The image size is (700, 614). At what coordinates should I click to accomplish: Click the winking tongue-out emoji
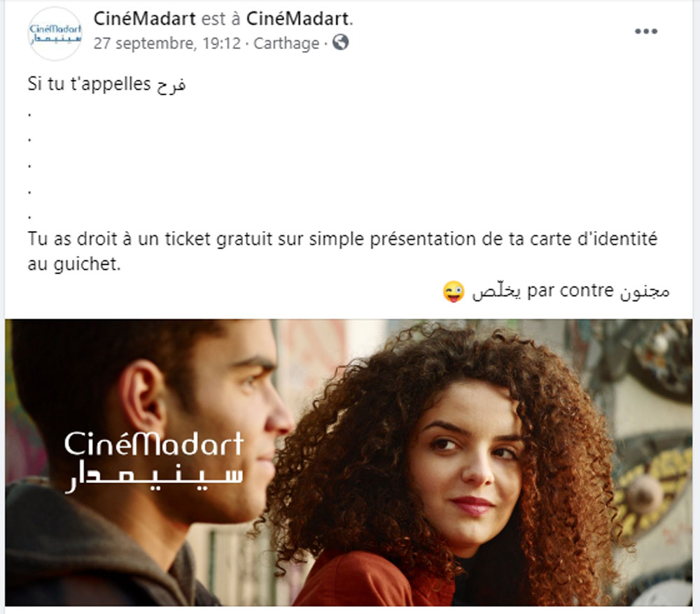pyautogui.click(x=453, y=291)
